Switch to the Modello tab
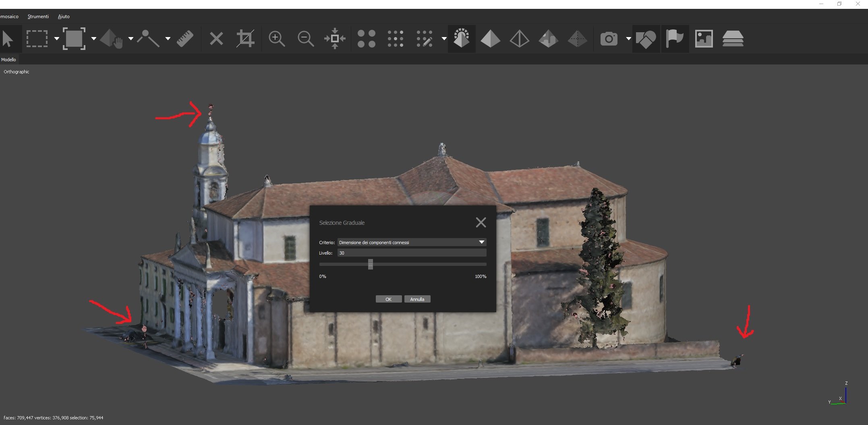The image size is (868, 425). coord(8,60)
